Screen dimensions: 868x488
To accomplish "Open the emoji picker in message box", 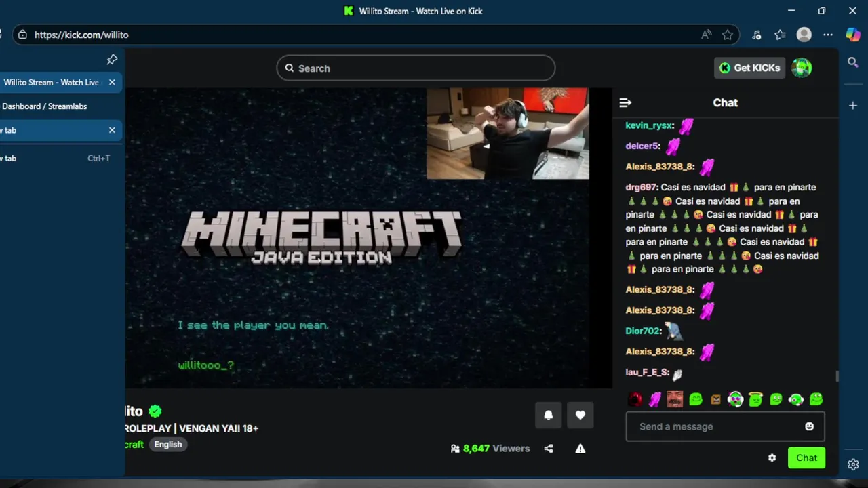I will (809, 426).
